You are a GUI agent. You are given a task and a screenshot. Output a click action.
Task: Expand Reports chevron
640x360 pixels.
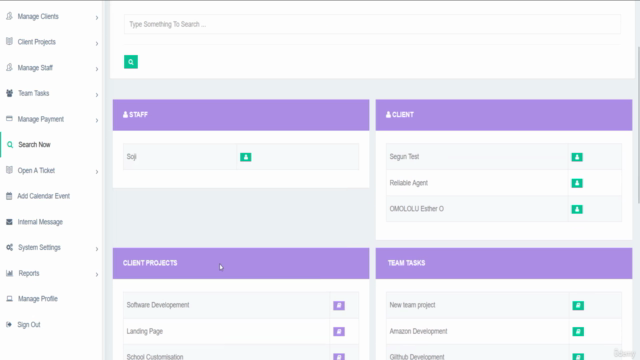[97, 275]
